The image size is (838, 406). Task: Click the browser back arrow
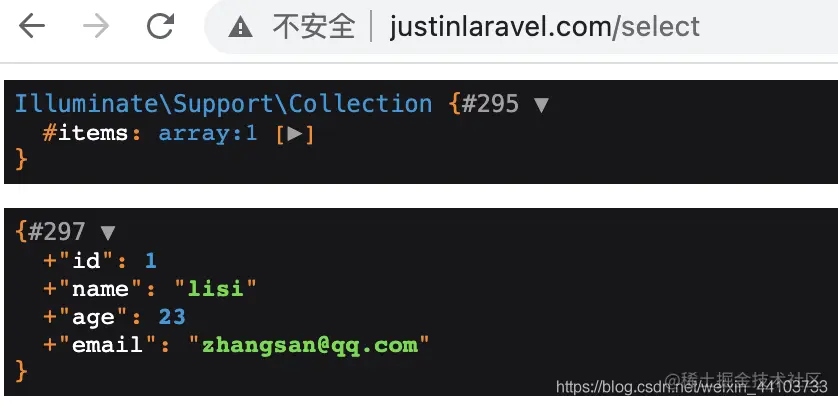32,26
